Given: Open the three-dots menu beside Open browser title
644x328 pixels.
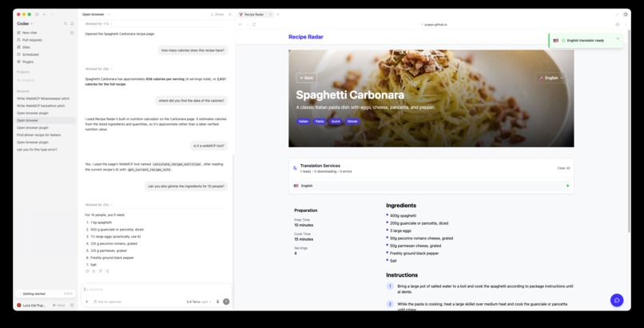Looking at the screenshot, I should [109, 14].
